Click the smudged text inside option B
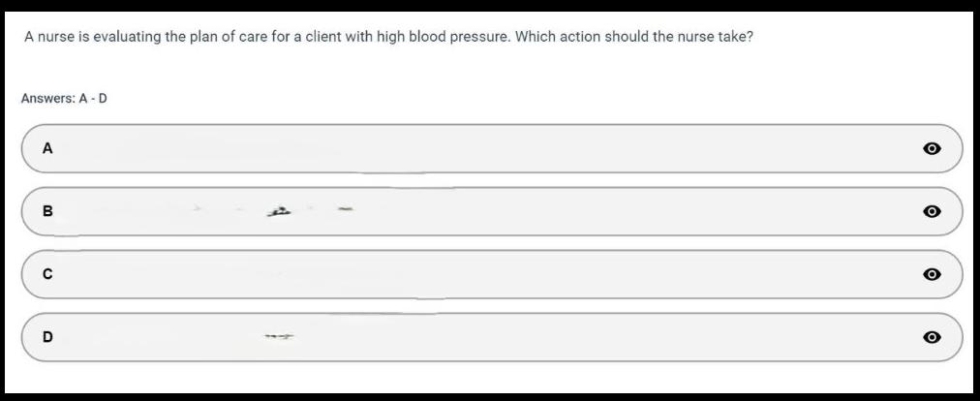Viewport: 980px width, 401px height. 280,209
